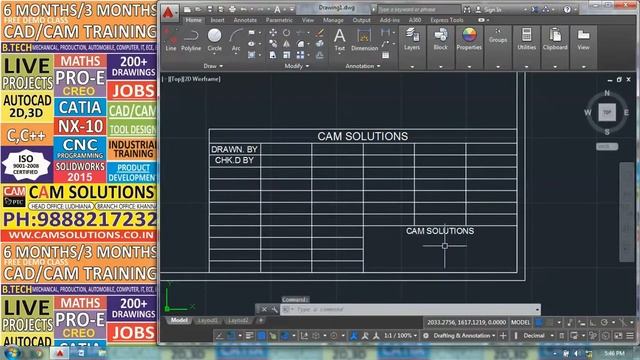Screen dimensions: 640x360
Task: Open annotation scale 1:1 / 100% dropdown
Action: coord(400,336)
